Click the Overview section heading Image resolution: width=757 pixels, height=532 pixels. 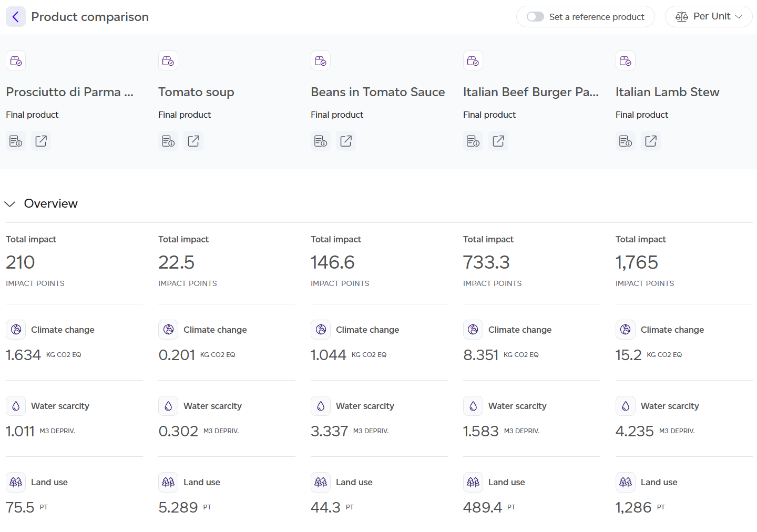51,203
